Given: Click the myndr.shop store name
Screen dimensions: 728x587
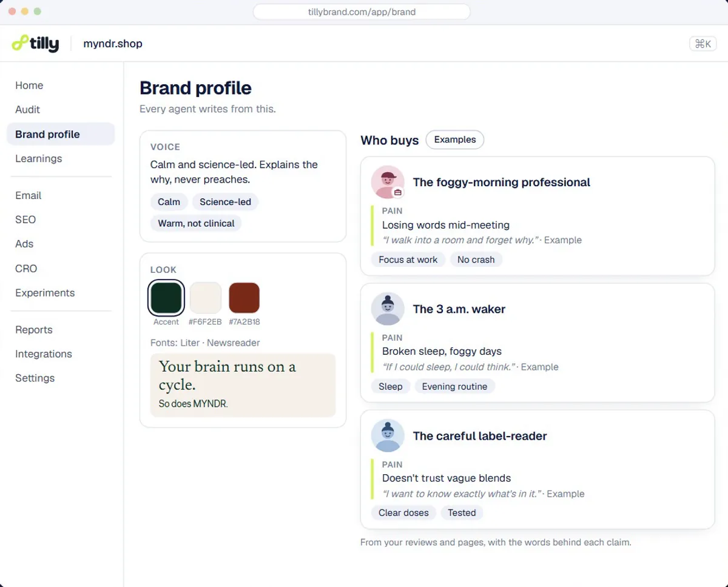Looking at the screenshot, I should click(113, 44).
